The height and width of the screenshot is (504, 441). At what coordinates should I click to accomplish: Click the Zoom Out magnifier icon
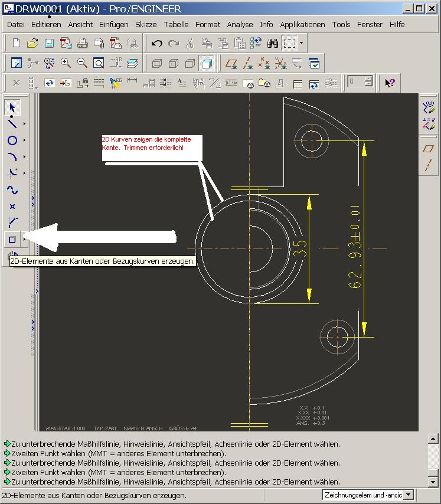click(x=82, y=63)
